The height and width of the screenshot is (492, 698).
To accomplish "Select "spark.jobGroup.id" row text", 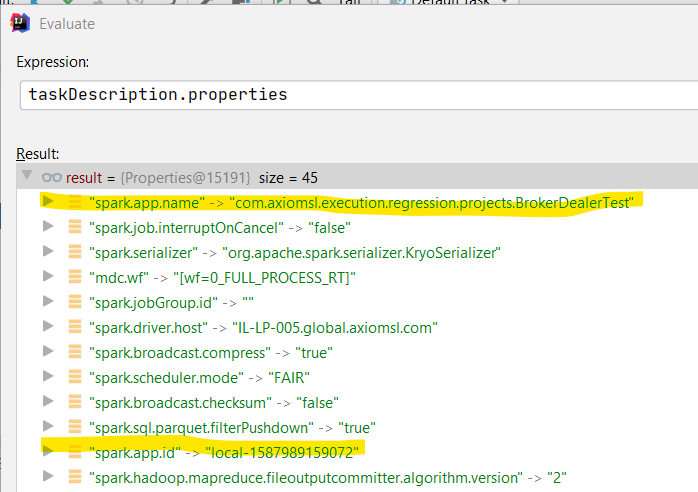I will point(171,303).
